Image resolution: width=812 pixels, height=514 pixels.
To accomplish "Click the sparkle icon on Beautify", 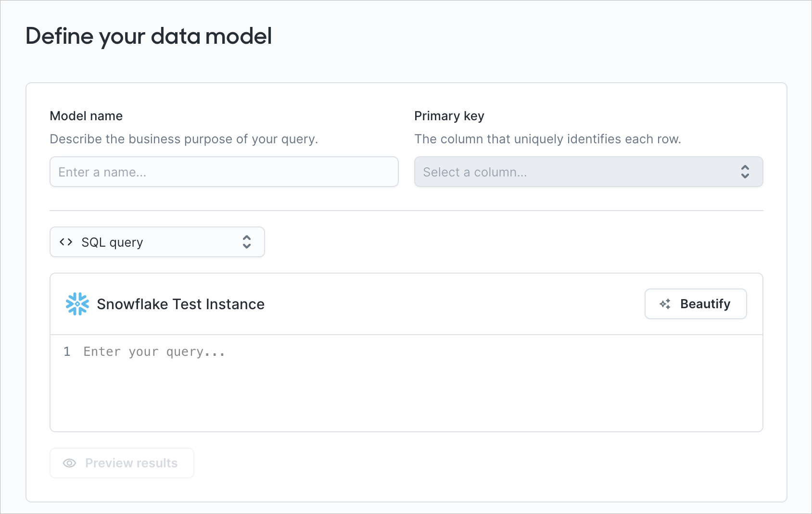I will pyautogui.click(x=665, y=304).
